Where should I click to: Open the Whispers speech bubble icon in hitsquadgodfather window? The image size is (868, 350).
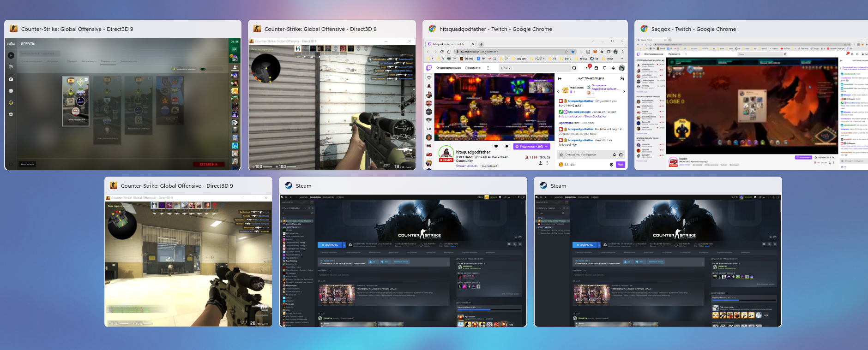605,68
